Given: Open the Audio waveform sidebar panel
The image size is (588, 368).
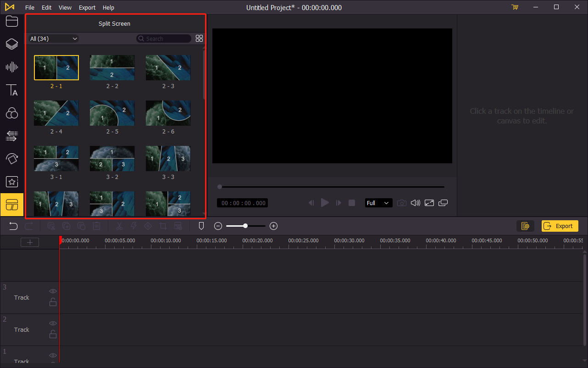Looking at the screenshot, I should tap(12, 67).
